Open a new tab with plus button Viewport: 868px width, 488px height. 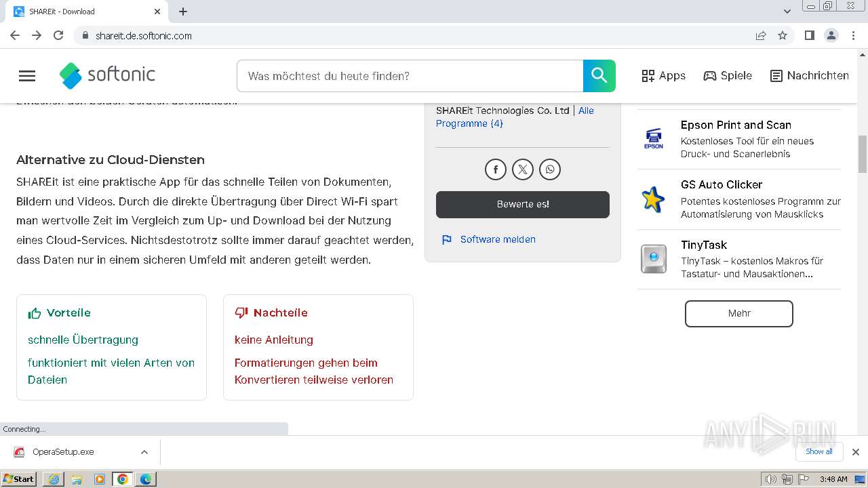pyautogui.click(x=183, y=12)
